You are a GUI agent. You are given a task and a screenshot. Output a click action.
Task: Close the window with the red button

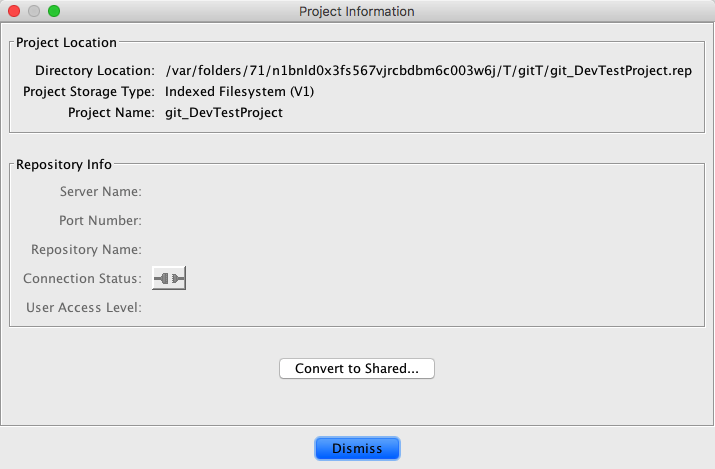14,12
